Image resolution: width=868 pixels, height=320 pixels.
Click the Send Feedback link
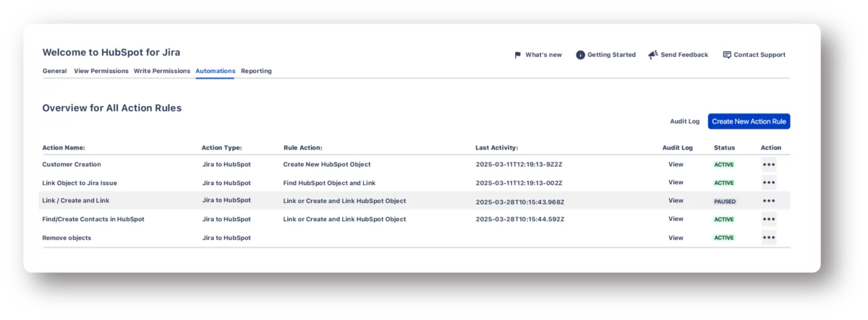(684, 55)
